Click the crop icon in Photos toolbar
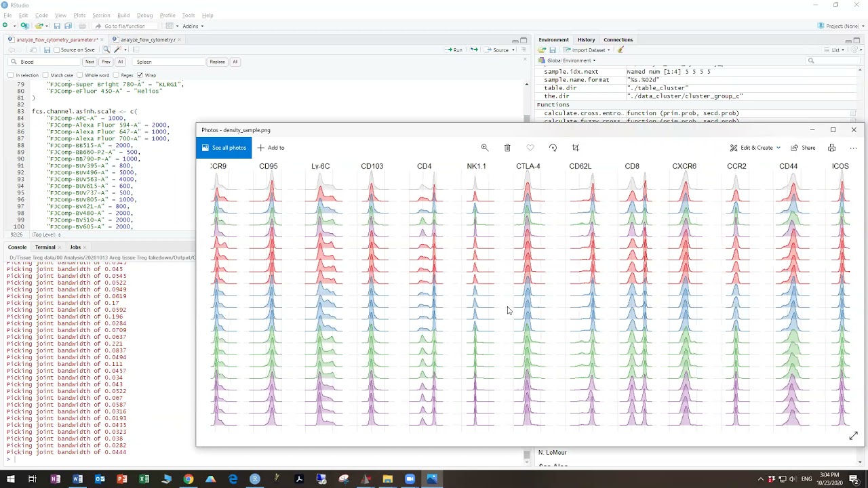868x488 pixels. pos(576,148)
